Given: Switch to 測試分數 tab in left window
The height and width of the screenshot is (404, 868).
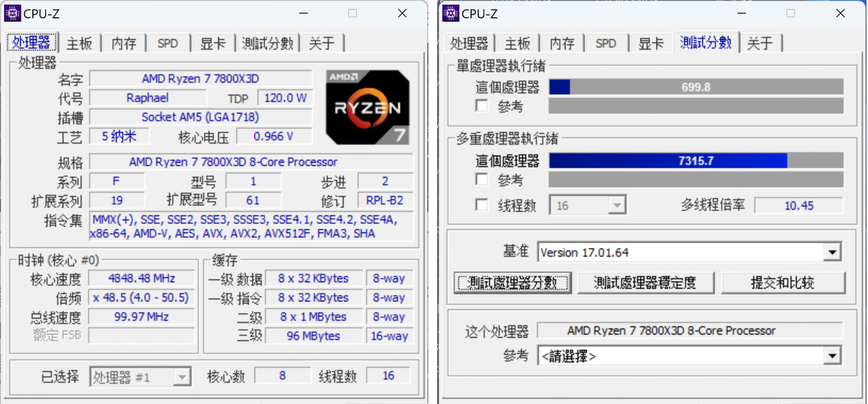Looking at the screenshot, I should point(267,44).
